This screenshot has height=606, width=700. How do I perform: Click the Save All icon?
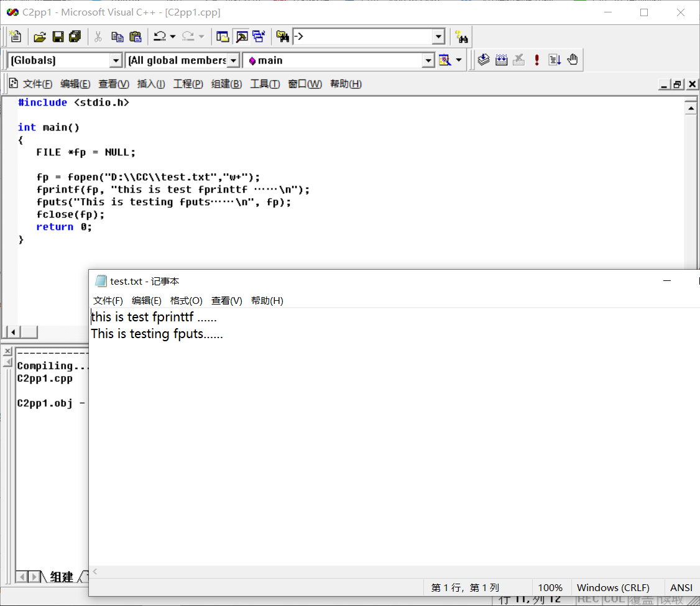tap(75, 37)
